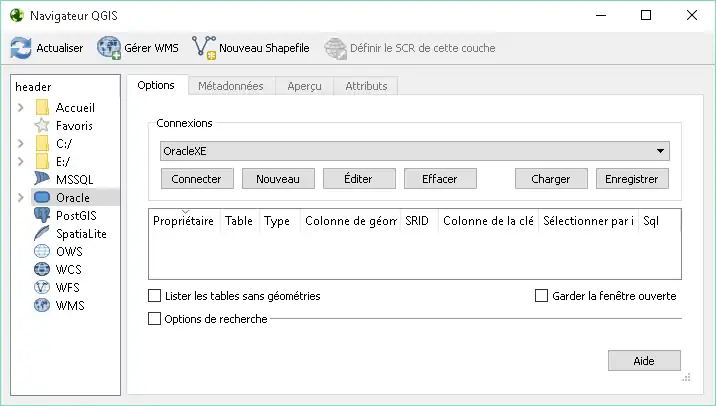Click the Charger button

tap(551, 179)
